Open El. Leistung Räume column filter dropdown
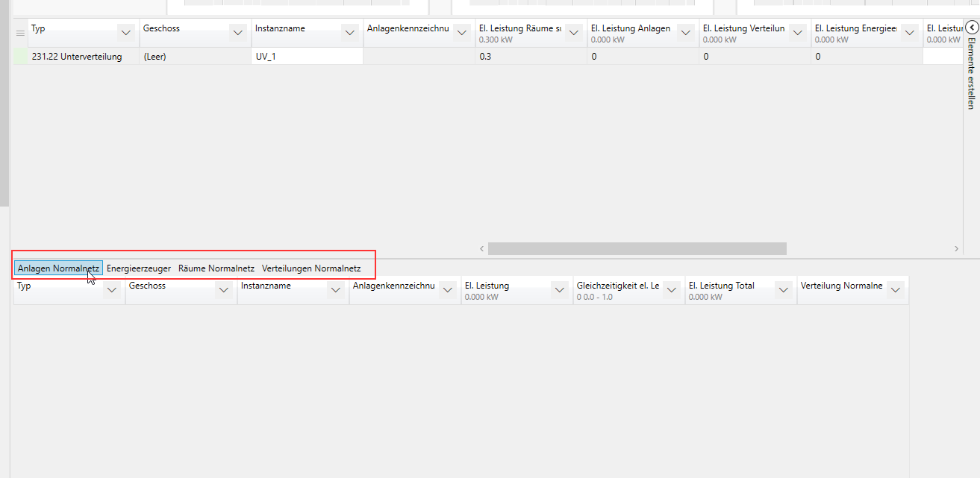Screen dimensions: 980x478 573,33
